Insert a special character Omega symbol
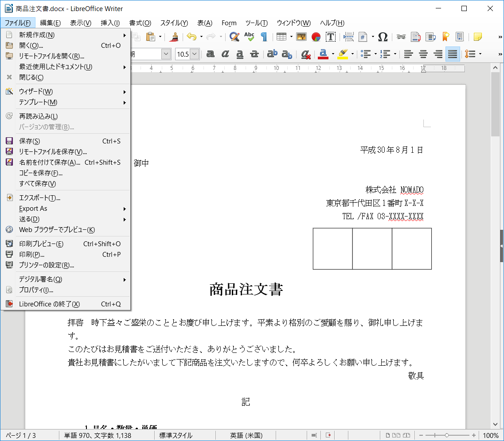 pos(383,36)
